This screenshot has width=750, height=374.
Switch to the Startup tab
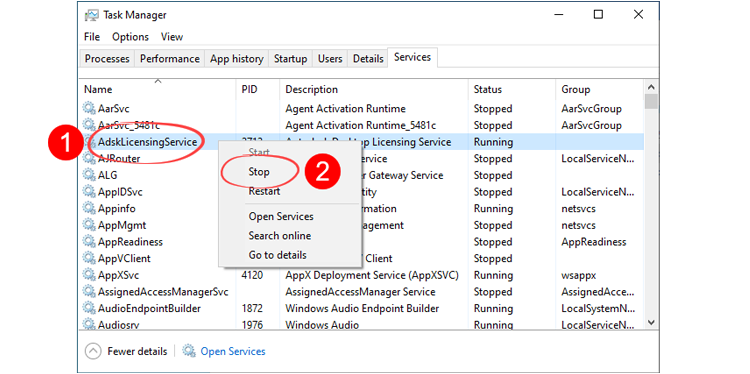point(290,59)
